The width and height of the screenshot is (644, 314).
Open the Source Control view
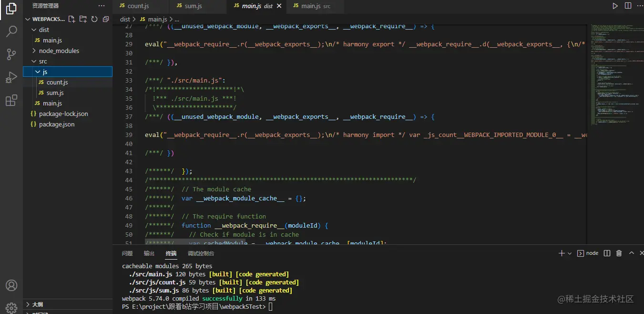(x=11, y=54)
